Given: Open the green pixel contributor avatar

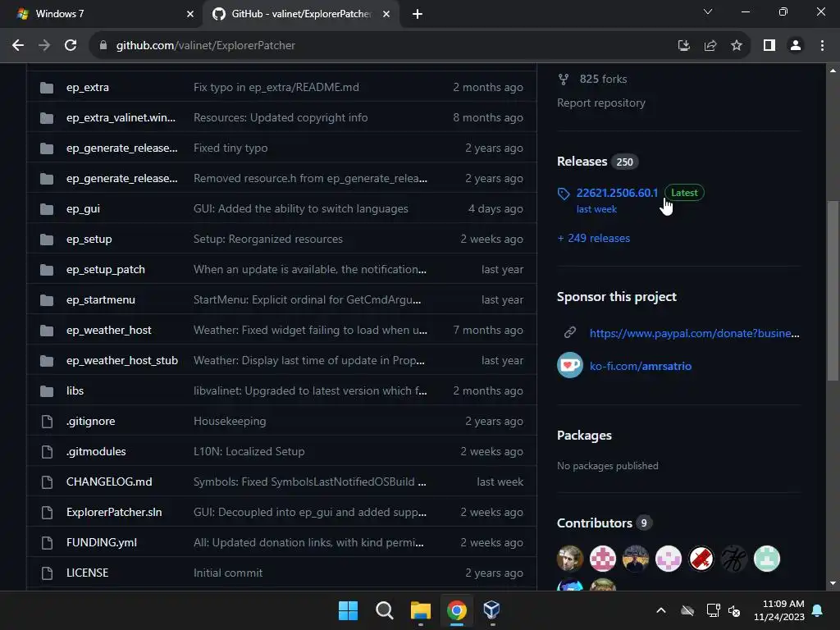Looking at the screenshot, I should tap(767, 559).
